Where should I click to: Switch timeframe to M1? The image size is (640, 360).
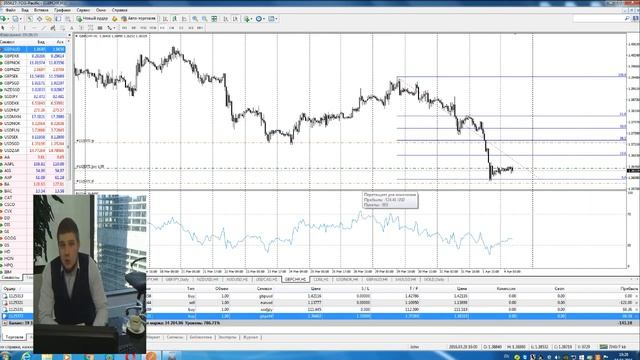[x=124, y=28]
